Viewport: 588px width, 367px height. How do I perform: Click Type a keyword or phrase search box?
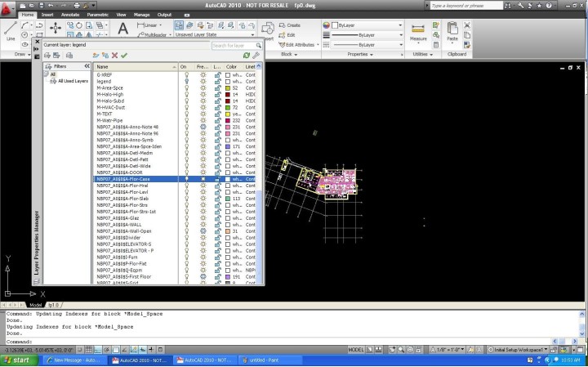[x=466, y=5]
